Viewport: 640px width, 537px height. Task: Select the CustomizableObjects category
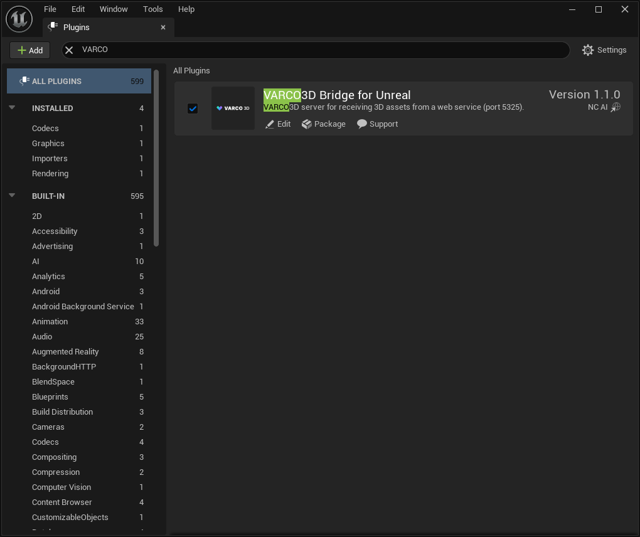[x=79, y=517]
